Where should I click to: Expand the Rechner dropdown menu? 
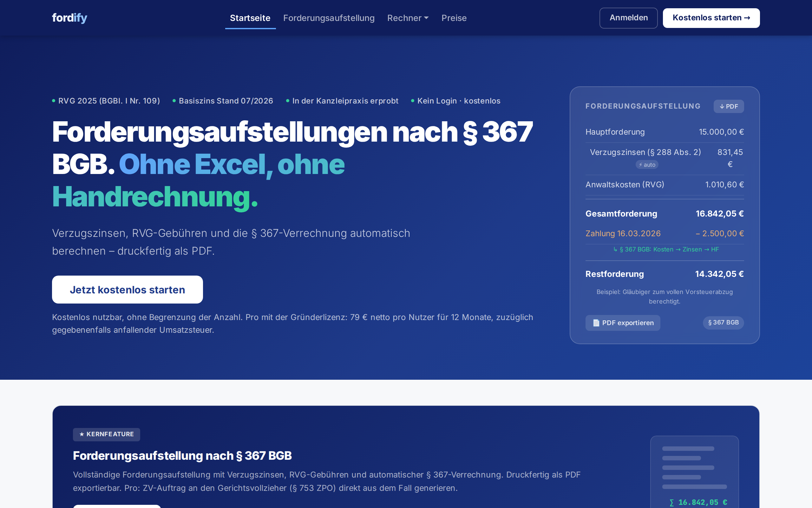[408, 18]
